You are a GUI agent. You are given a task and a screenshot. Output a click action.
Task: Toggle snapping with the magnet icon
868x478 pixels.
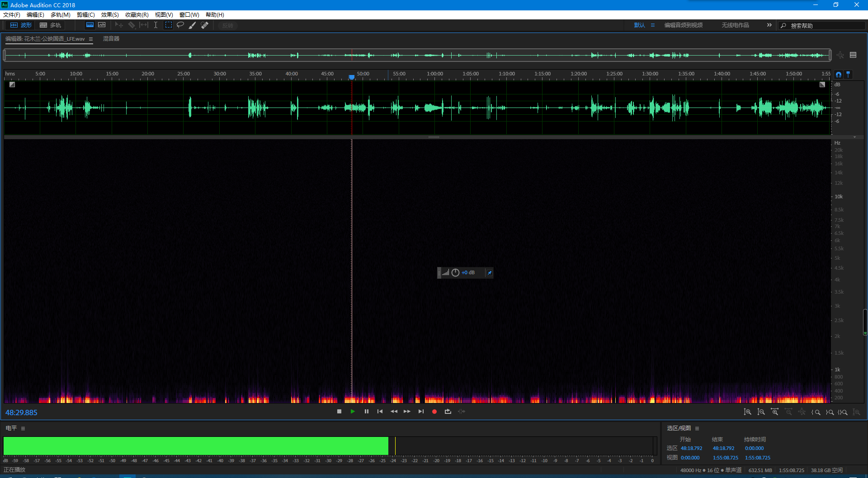pyautogui.click(x=839, y=75)
